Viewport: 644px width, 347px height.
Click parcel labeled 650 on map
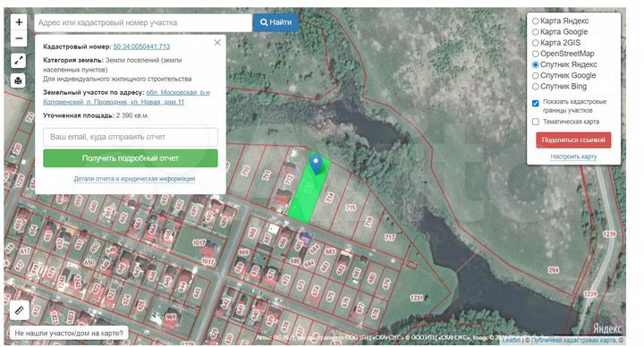point(89,262)
